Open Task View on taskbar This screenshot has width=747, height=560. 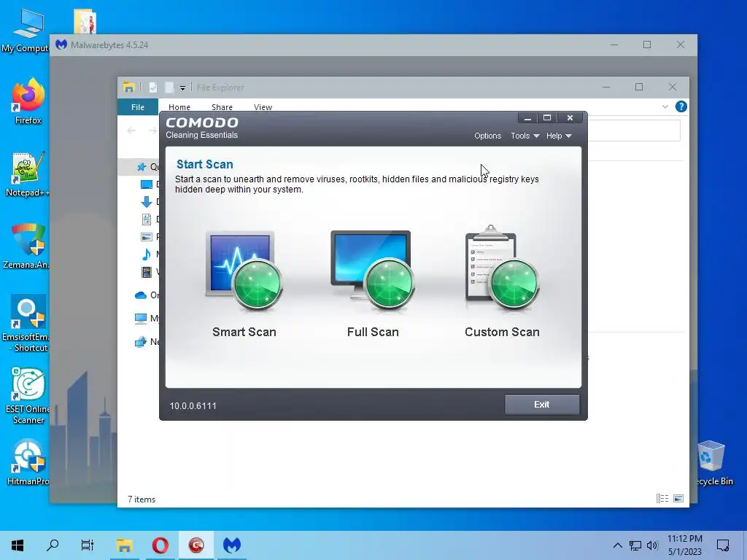click(x=88, y=545)
